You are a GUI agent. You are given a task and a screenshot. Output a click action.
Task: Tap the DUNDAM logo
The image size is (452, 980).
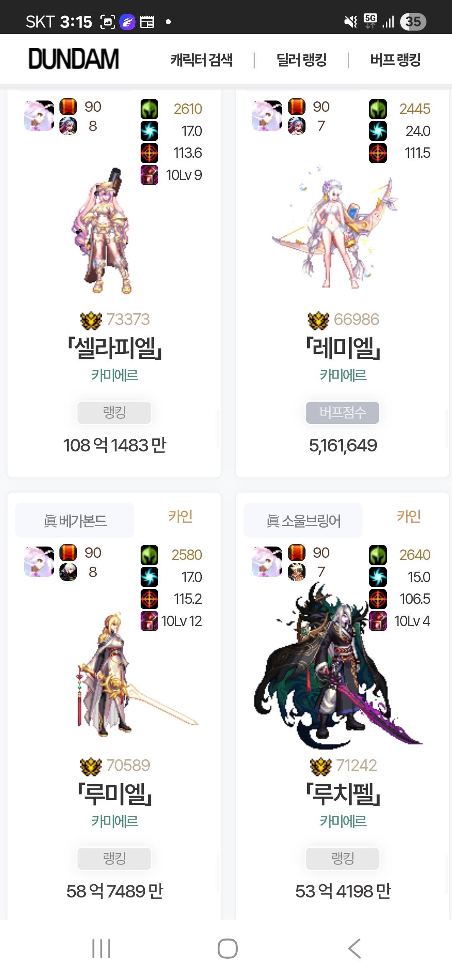coord(74,59)
